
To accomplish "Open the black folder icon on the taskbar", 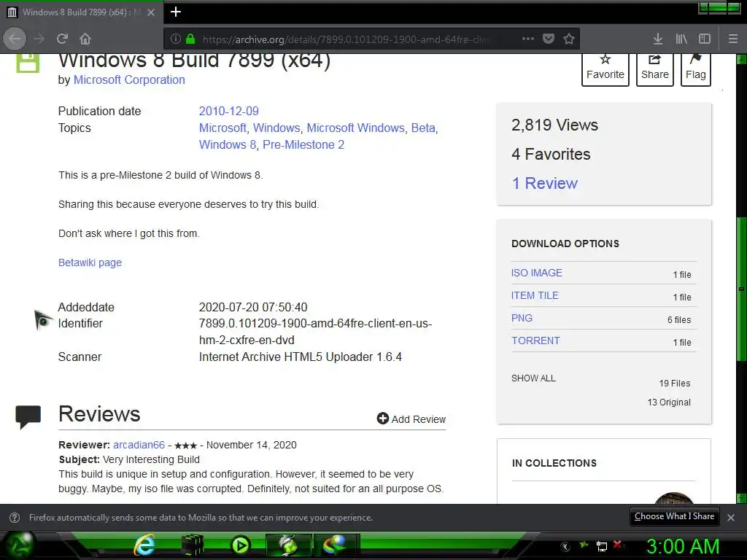I will pos(193,545).
